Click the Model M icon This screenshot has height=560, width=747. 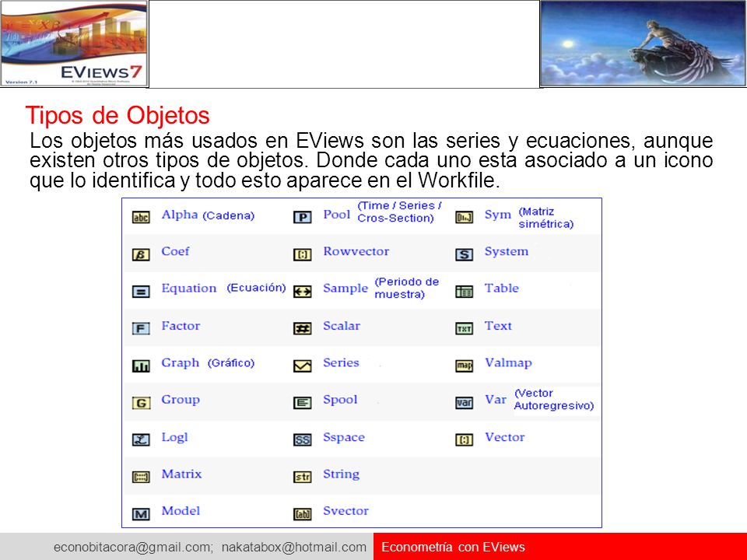click(x=141, y=514)
